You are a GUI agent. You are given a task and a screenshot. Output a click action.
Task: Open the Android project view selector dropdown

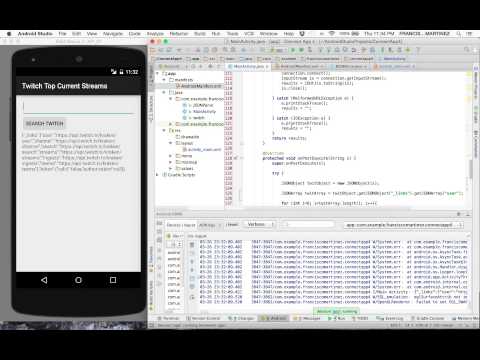172,66
